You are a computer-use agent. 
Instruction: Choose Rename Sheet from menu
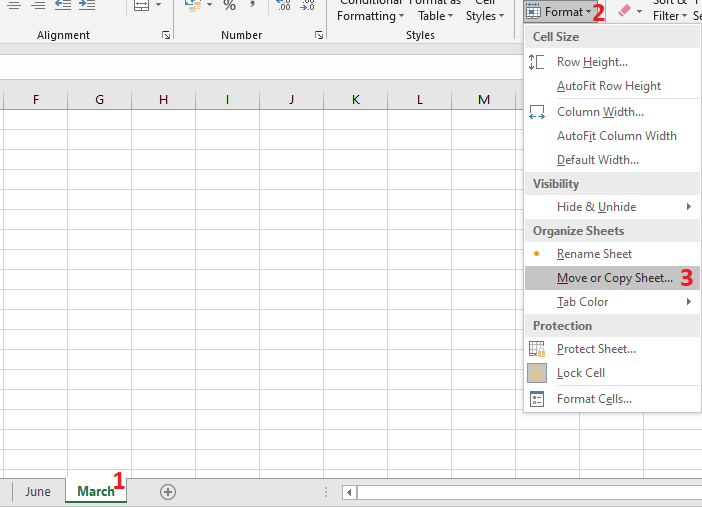(x=594, y=254)
